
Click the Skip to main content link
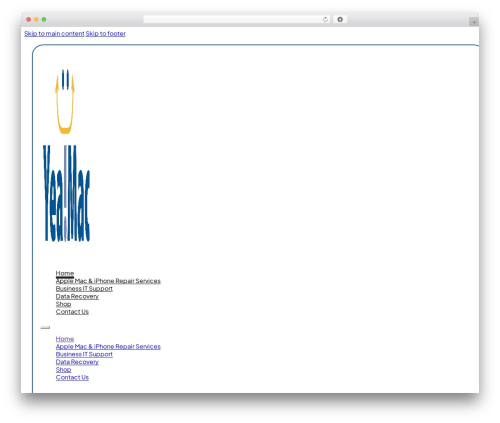[54, 34]
